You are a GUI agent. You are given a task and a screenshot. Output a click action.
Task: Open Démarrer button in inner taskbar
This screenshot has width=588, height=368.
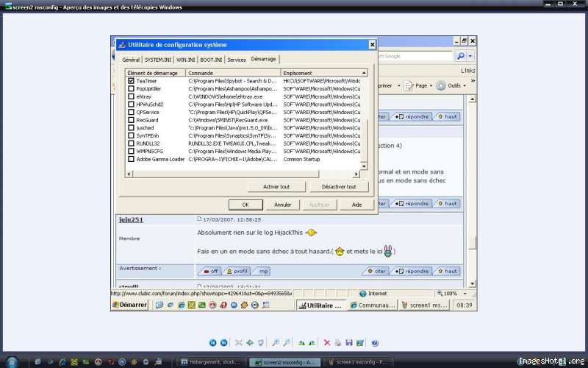pyautogui.click(x=130, y=305)
